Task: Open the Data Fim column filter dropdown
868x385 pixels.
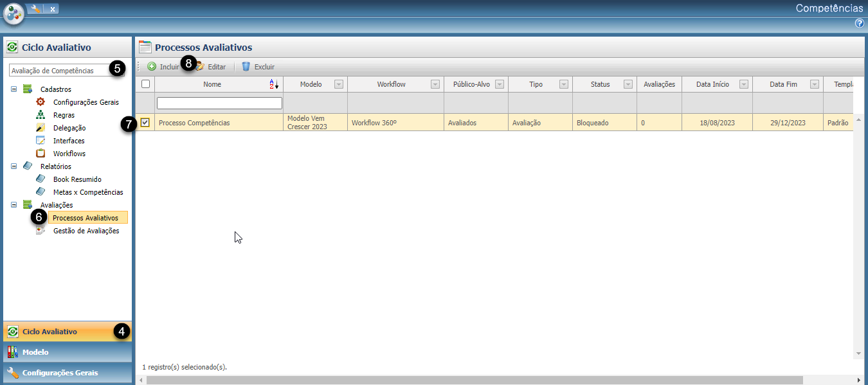Action: point(815,84)
